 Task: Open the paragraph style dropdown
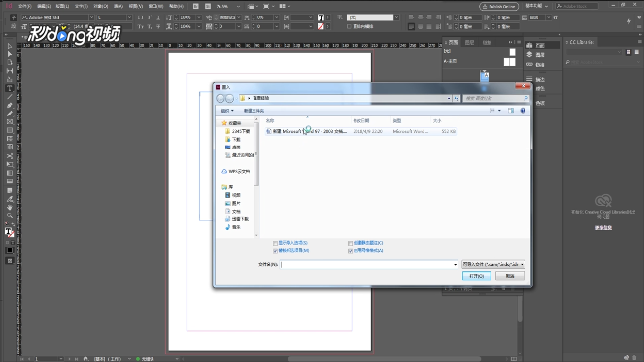[396, 17]
